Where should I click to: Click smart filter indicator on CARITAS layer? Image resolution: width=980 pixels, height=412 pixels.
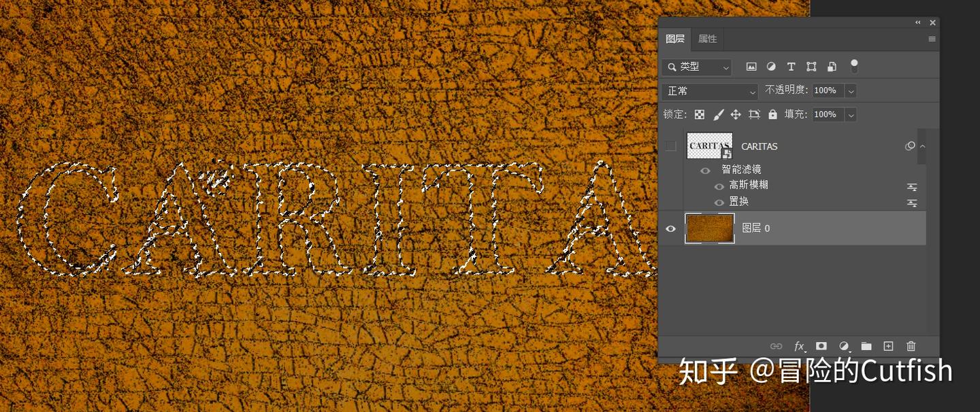coord(910,146)
